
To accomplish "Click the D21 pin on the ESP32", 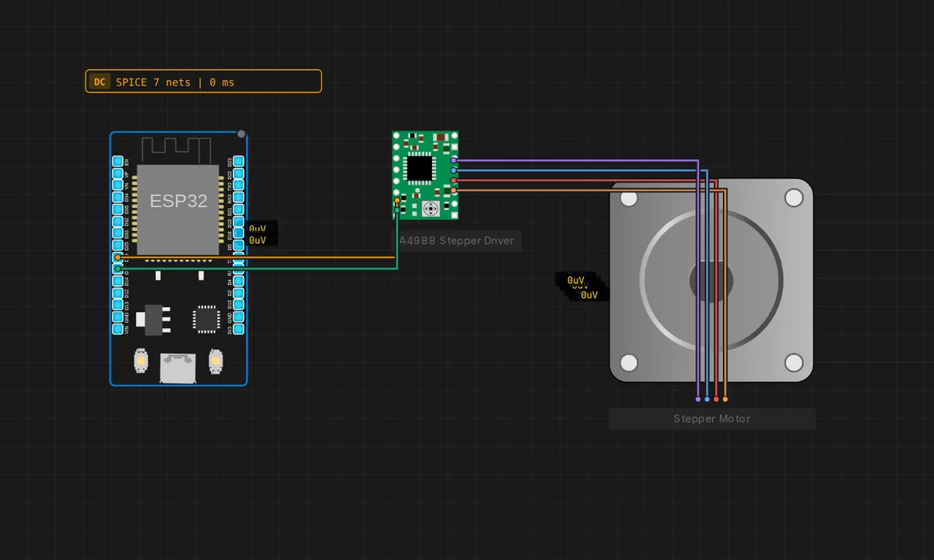I will tap(238, 208).
